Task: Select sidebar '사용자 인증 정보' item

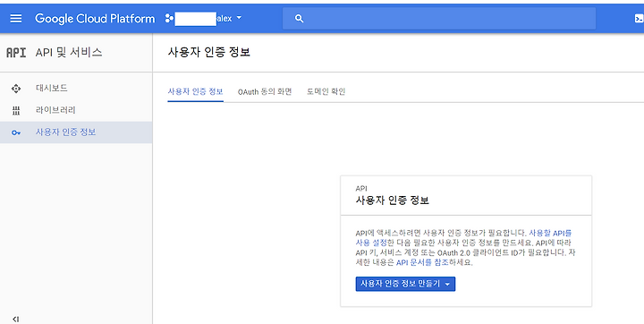Action: [x=76, y=132]
